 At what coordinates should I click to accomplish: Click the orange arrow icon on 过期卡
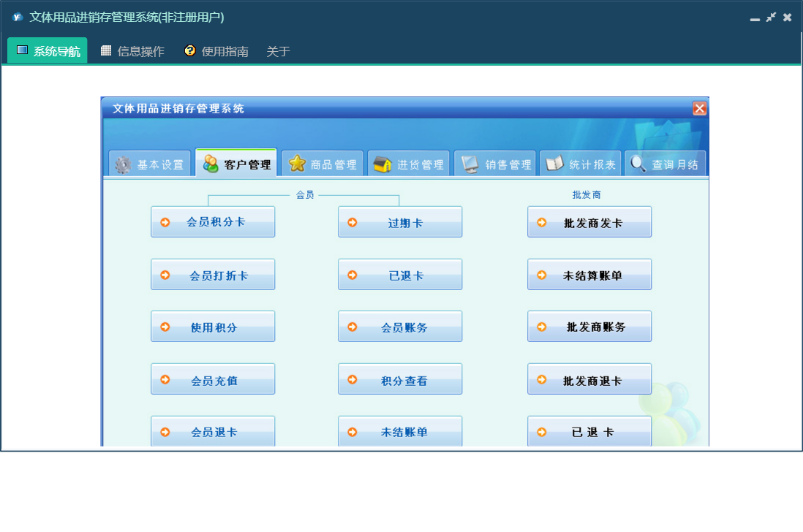click(353, 222)
